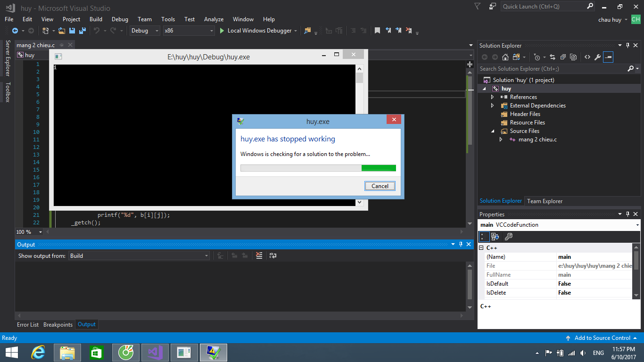Click the Home icon in Solution Explorer
Viewport: 644px width, 362px height.
pos(505,57)
